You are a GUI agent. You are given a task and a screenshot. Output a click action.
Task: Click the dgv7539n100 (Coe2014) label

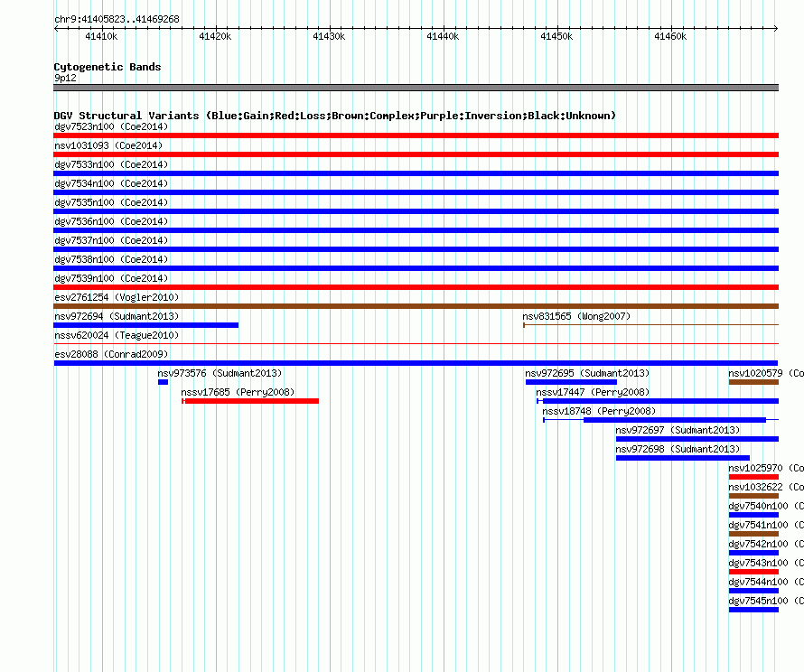coord(111,278)
